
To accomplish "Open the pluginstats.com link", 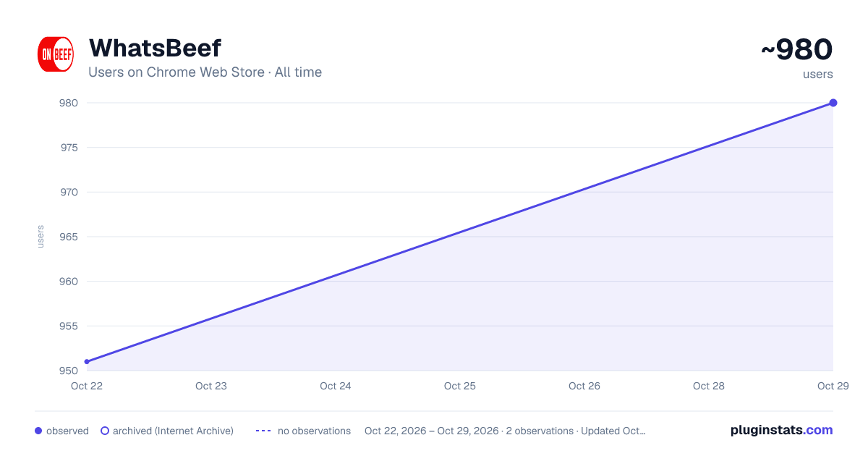I will coord(781,430).
